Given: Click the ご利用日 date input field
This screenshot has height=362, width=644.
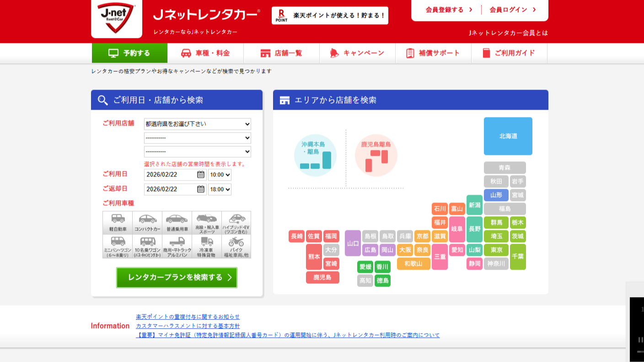Looking at the screenshot, I should coord(170,175).
